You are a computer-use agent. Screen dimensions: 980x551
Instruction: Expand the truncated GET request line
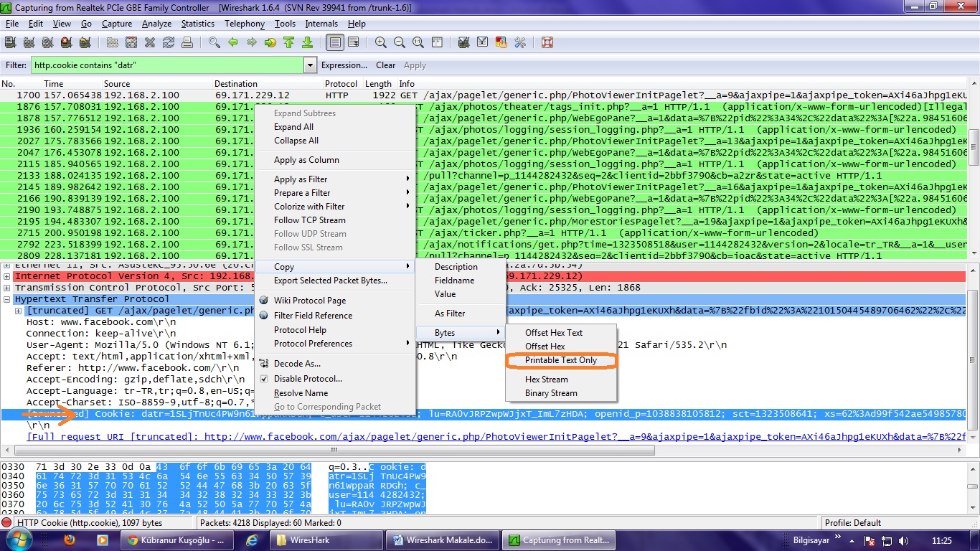click(x=19, y=311)
